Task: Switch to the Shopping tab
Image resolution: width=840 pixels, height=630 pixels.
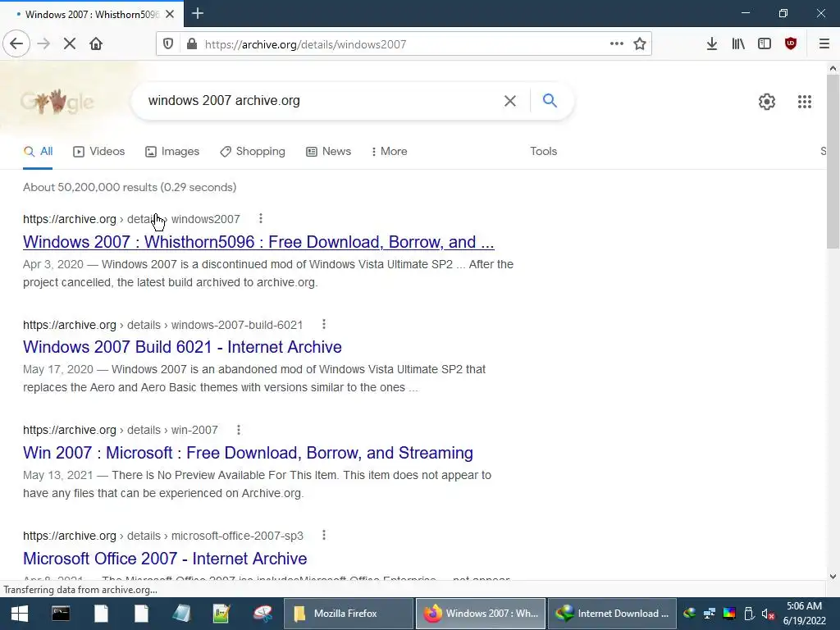Action: pyautogui.click(x=253, y=152)
